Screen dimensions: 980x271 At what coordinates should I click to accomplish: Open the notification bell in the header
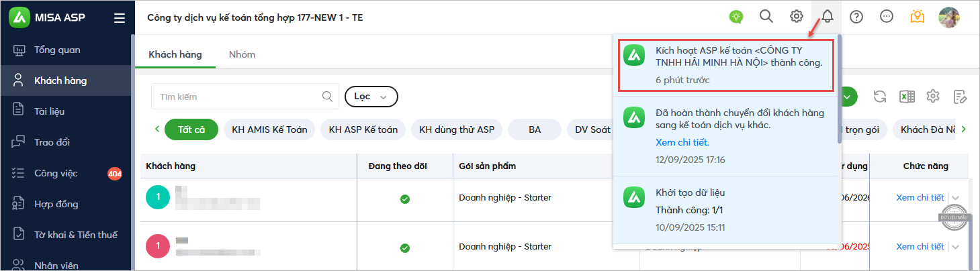coord(827,17)
